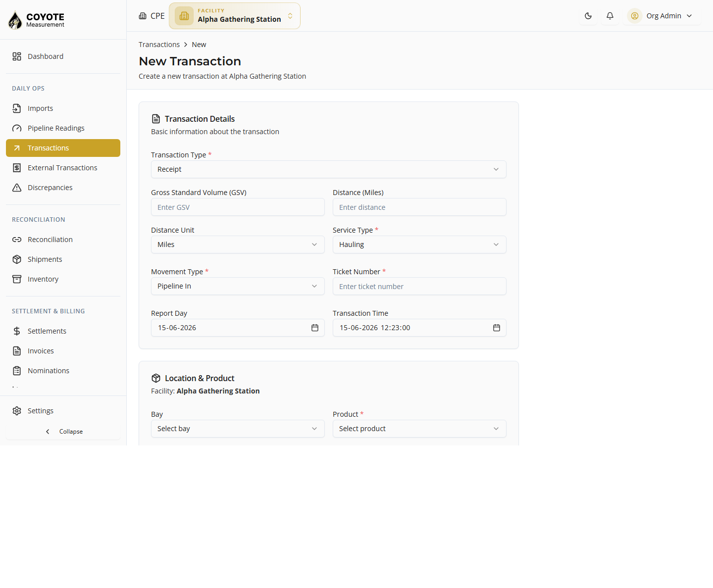Image resolution: width=713 pixels, height=588 pixels.
Task: Open Settings in sidebar
Action: pos(63,411)
